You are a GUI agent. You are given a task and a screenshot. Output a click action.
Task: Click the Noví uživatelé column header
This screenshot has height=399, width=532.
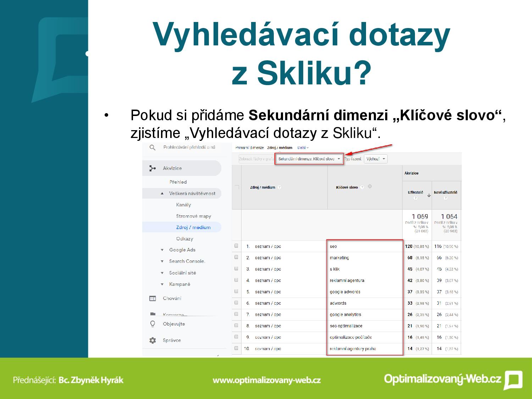(445, 192)
